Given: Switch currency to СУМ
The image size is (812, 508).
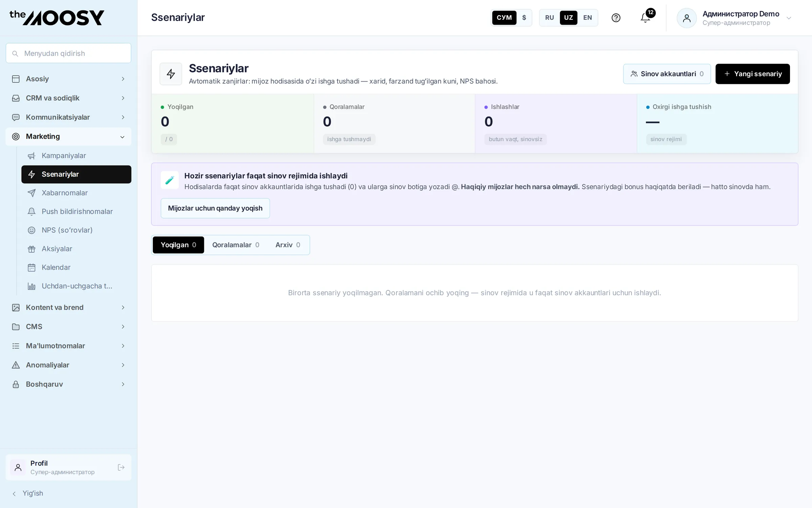Looking at the screenshot, I should click(x=504, y=18).
